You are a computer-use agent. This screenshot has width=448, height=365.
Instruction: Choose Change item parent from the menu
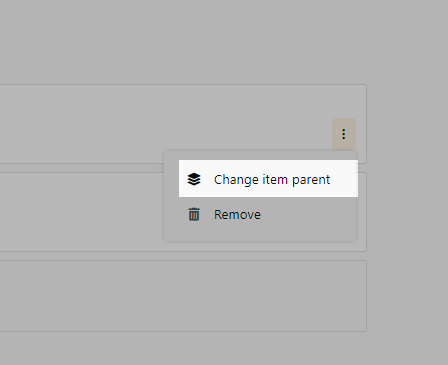pos(268,179)
